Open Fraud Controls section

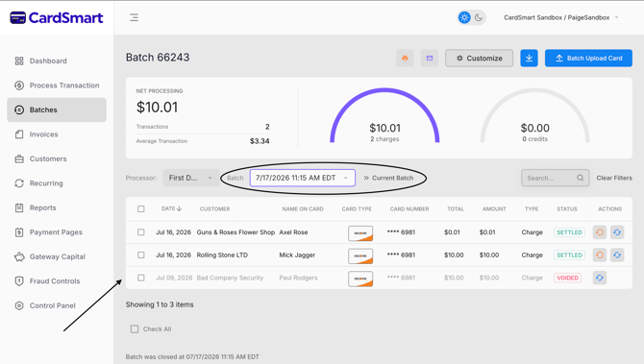(57, 281)
